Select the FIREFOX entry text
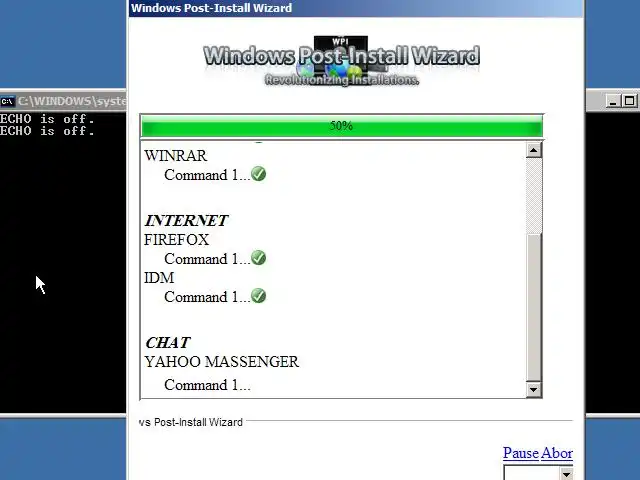Viewport: 640px width, 480px height. point(176,240)
